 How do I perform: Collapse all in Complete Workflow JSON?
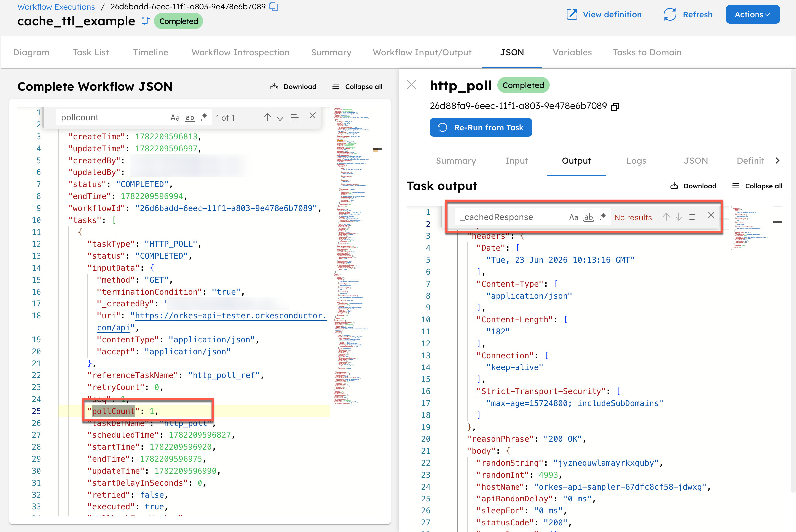point(357,87)
